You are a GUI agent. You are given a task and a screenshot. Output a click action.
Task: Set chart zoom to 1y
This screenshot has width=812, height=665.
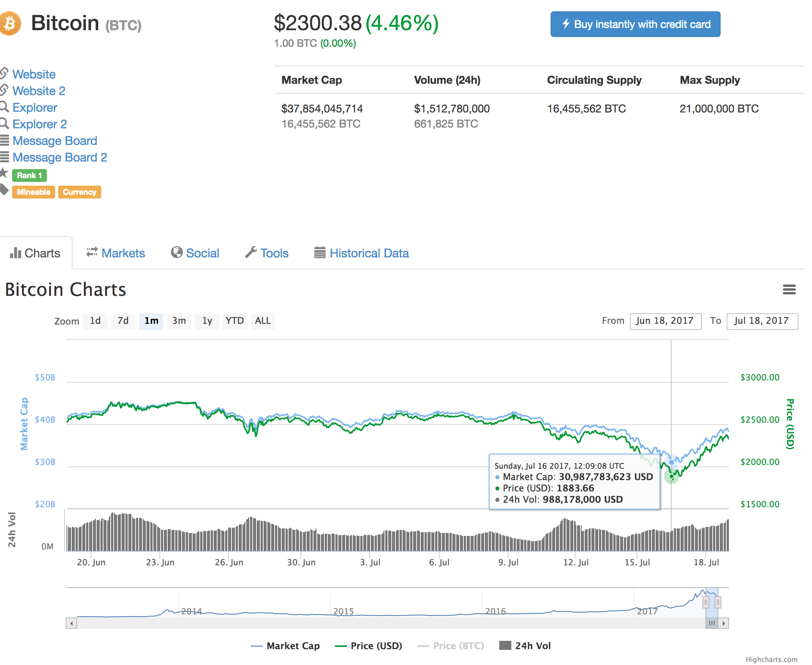click(x=207, y=321)
